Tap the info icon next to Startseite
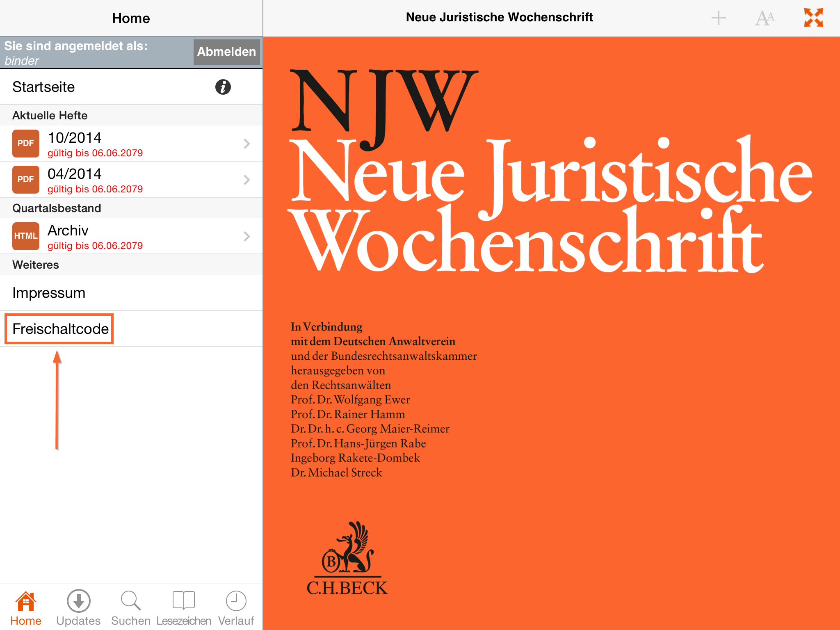The width and height of the screenshot is (840, 630). pyautogui.click(x=223, y=87)
